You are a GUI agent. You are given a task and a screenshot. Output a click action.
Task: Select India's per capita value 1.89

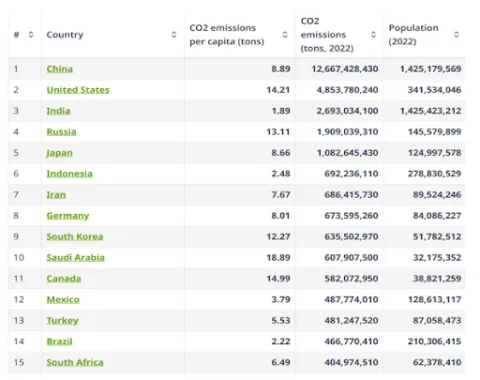(281, 111)
